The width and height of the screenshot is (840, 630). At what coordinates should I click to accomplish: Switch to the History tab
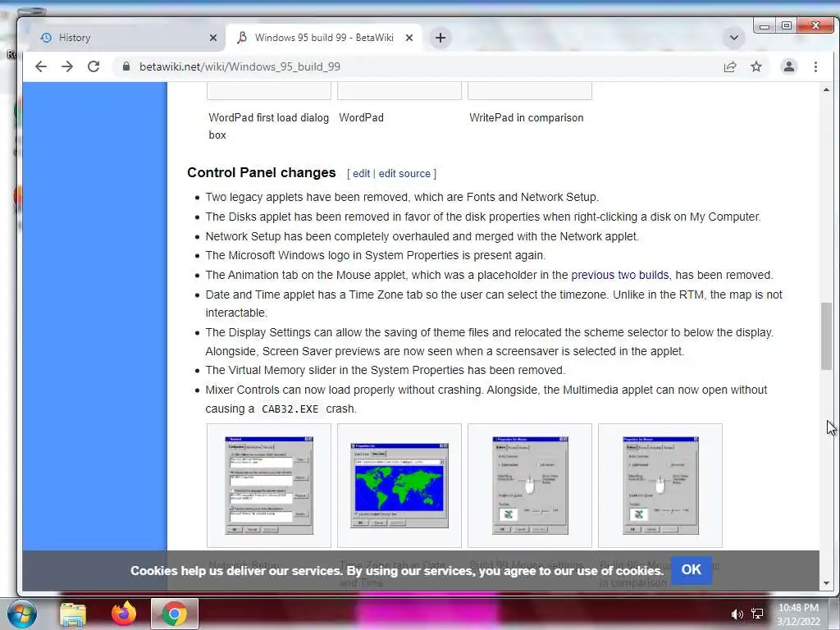[x=123, y=38]
